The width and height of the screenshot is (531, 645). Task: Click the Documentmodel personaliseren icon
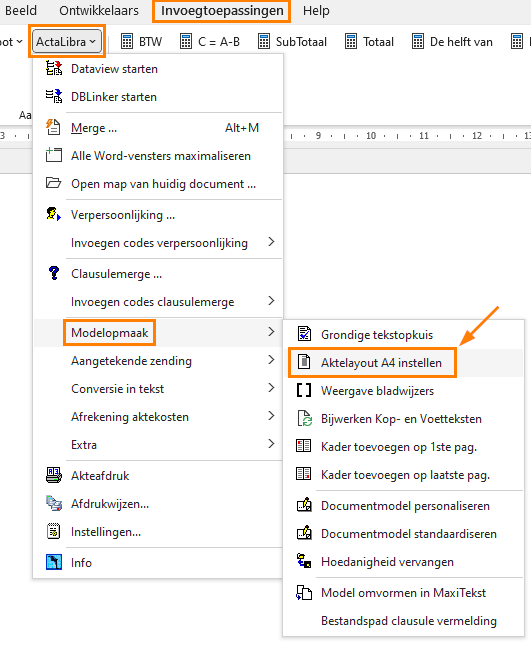[304, 505]
